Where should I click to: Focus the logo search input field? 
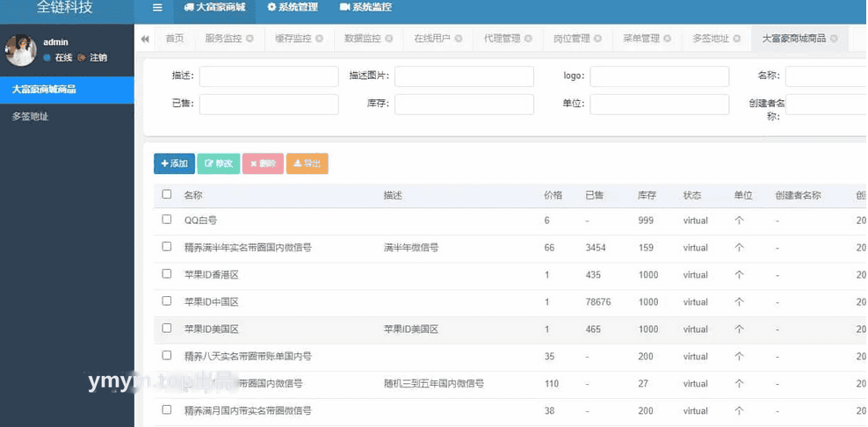tap(660, 76)
